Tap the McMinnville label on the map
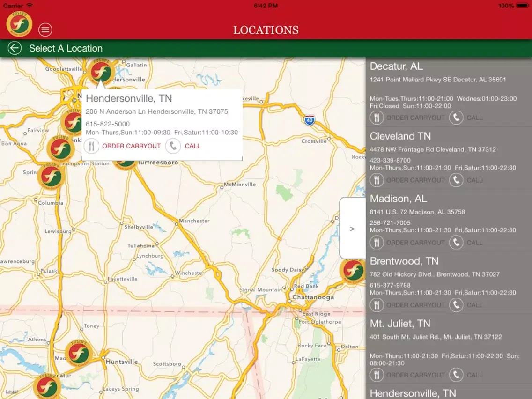Image resolution: width=532 pixels, height=399 pixels. click(x=240, y=184)
